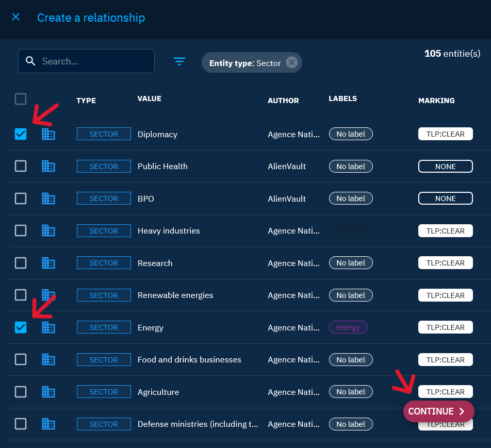Deselect the Energy sector checkbox

tap(21, 327)
